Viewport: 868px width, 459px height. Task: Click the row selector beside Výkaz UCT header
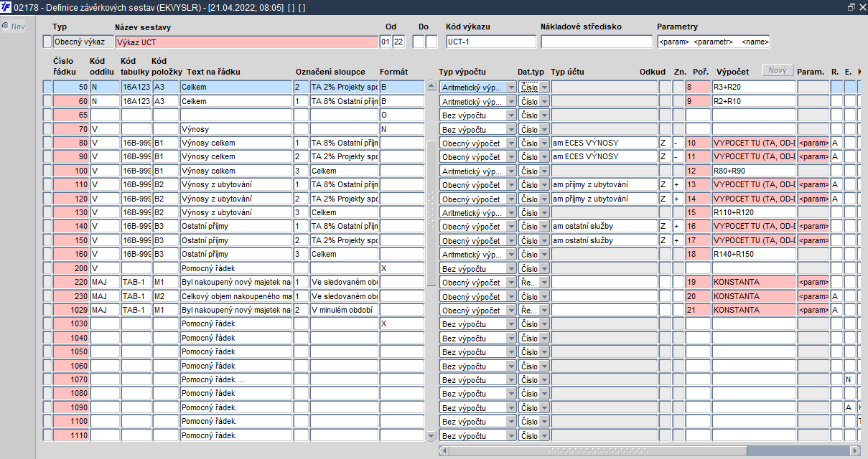[x=47, y=42]
